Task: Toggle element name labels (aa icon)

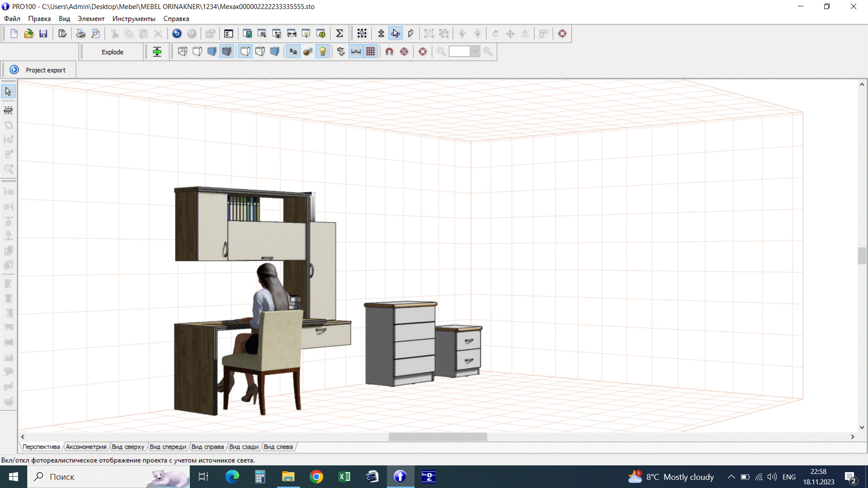Action: coord(293,52)
